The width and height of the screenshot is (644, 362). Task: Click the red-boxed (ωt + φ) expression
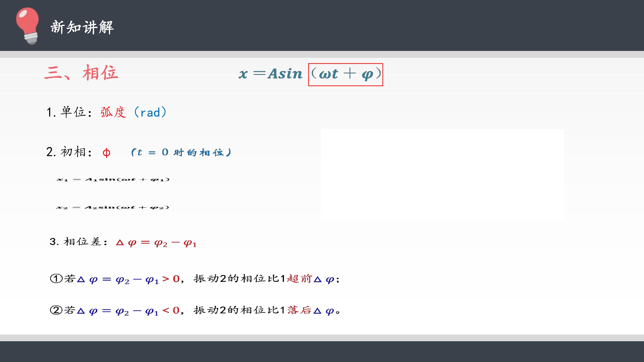345,74
